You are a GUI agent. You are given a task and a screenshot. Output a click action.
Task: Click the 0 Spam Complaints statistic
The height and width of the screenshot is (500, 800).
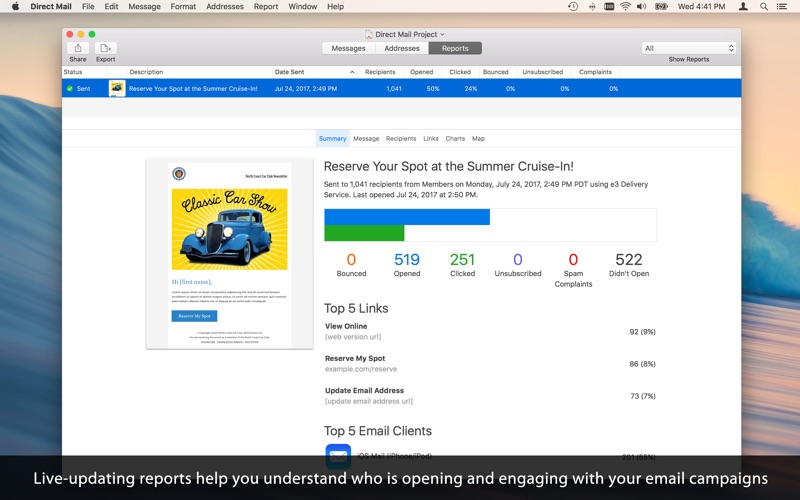[573, 270]
